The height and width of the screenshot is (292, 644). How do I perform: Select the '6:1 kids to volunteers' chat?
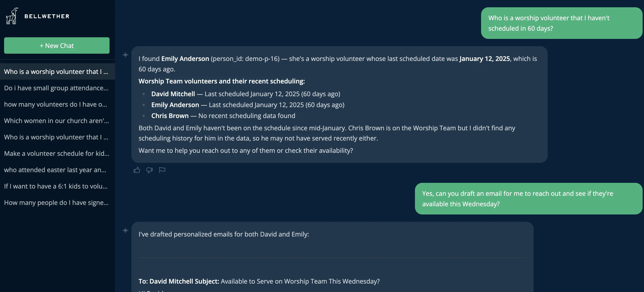(x=57, y=186)
